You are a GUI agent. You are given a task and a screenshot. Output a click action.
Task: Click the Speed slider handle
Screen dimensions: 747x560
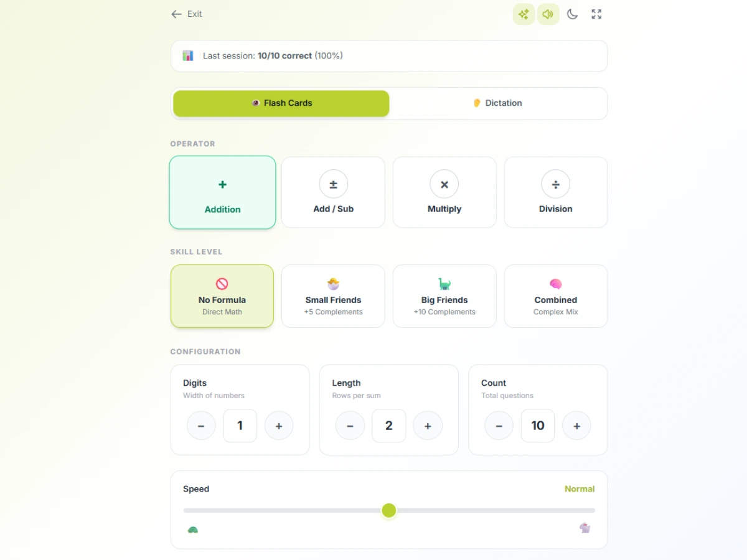click(389, 510)
